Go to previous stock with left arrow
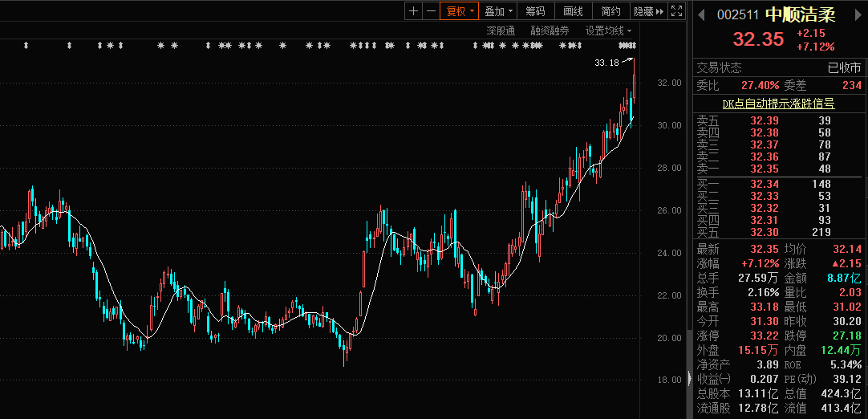The height and width of the screenshot is (419, 868). tap(700, 14)
